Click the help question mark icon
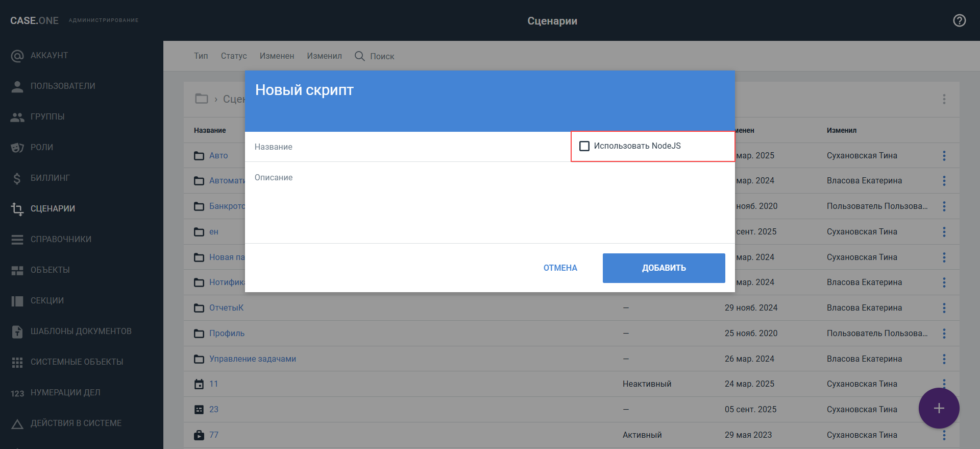This screenshot has width=980, height=449. tap(959, 20)
